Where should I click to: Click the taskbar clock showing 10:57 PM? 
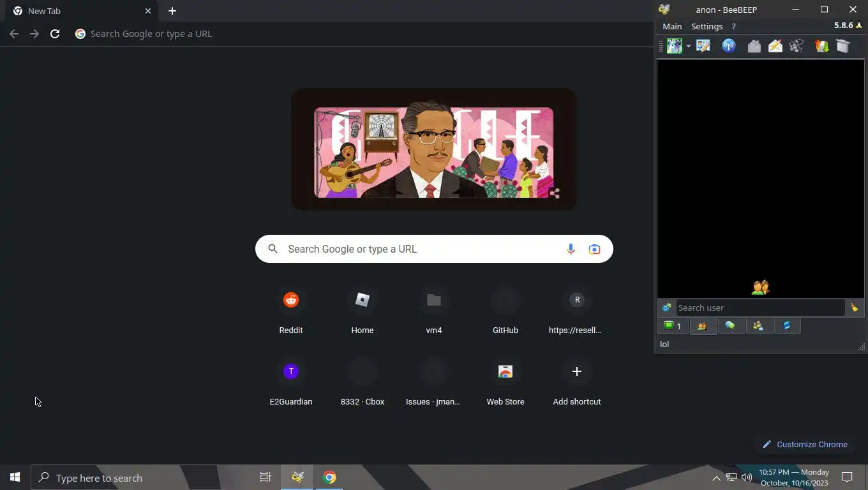click(794, 477)
